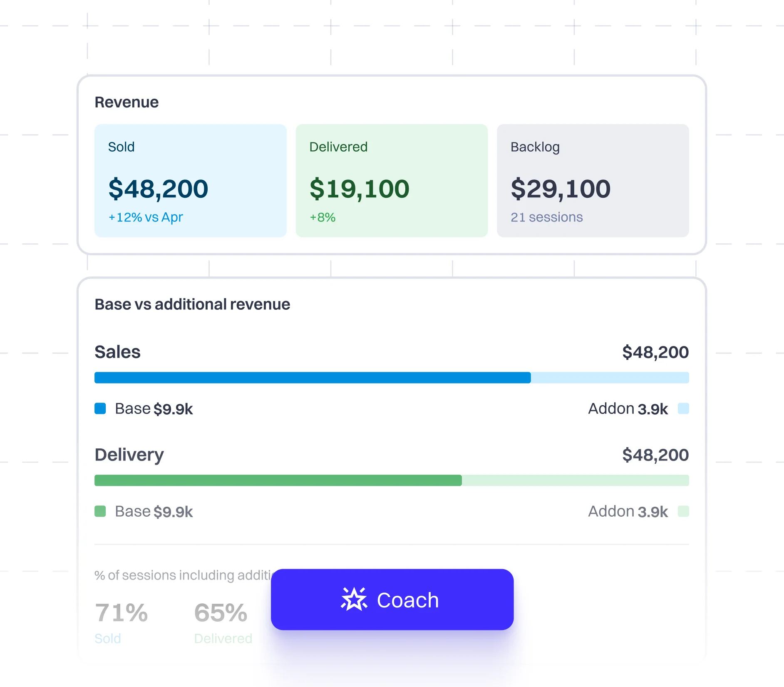Click the "$48,200" total beside Sales
The image size is (784, 687).
click(655, 352)
